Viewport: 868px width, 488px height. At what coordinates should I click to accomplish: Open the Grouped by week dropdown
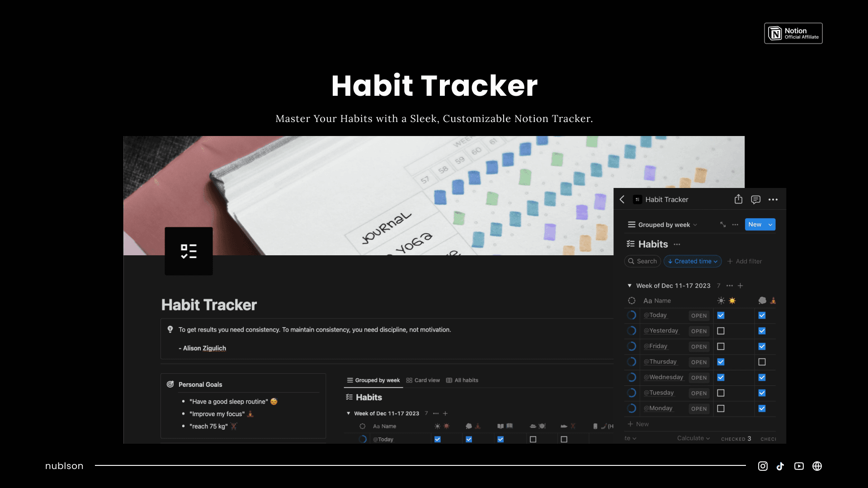663,224
